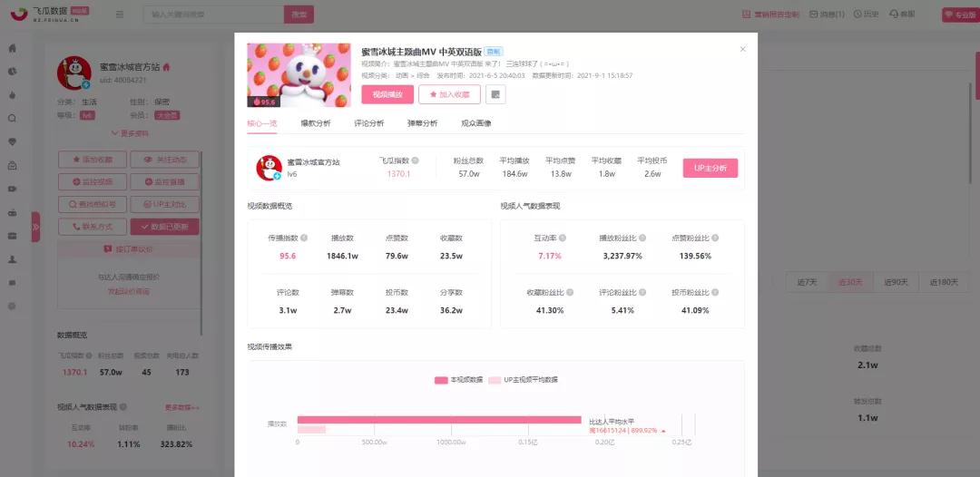This screenshot has width=980, height=477.
Task: Open the 客服 support item in the header
Action: (x=902, y=15)
